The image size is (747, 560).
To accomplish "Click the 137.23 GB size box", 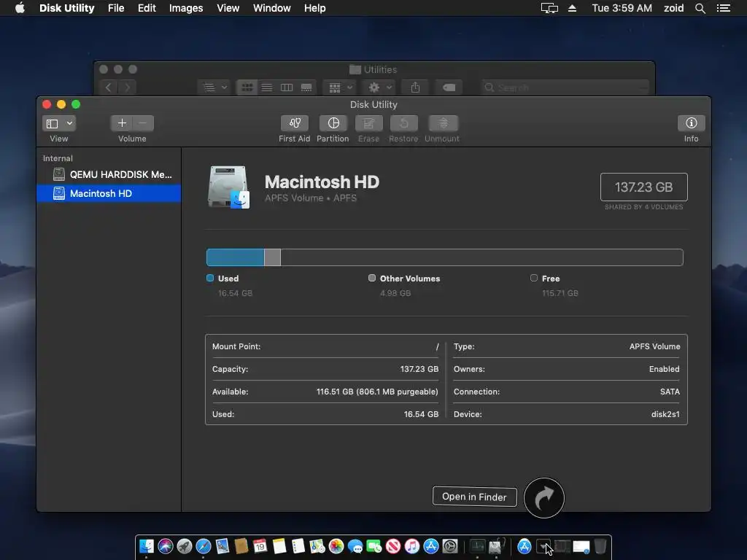I will [x=643, y=187].
